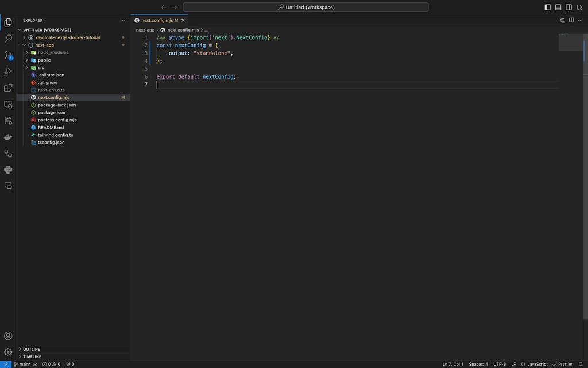The width and height of the screenshot is (588, 368).
Task: Click the publish to cloud icon in status bar
Action: (35, 364)
